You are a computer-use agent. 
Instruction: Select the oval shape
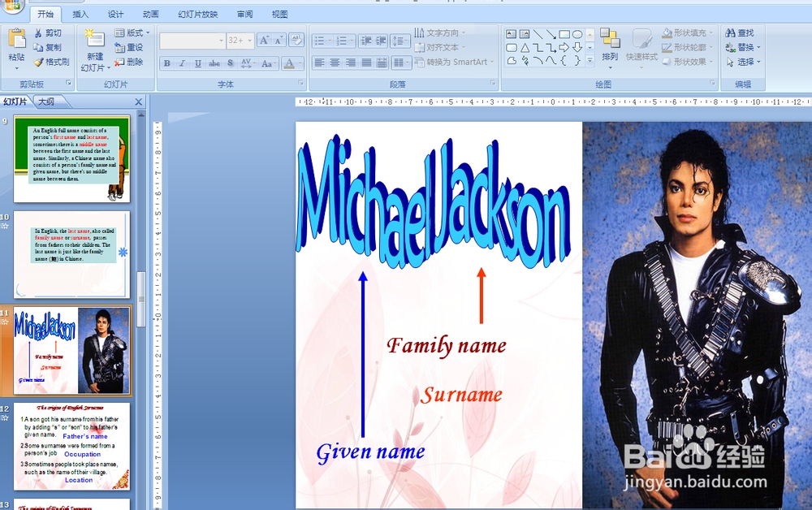pyautogui.click(x=577, y=35)
